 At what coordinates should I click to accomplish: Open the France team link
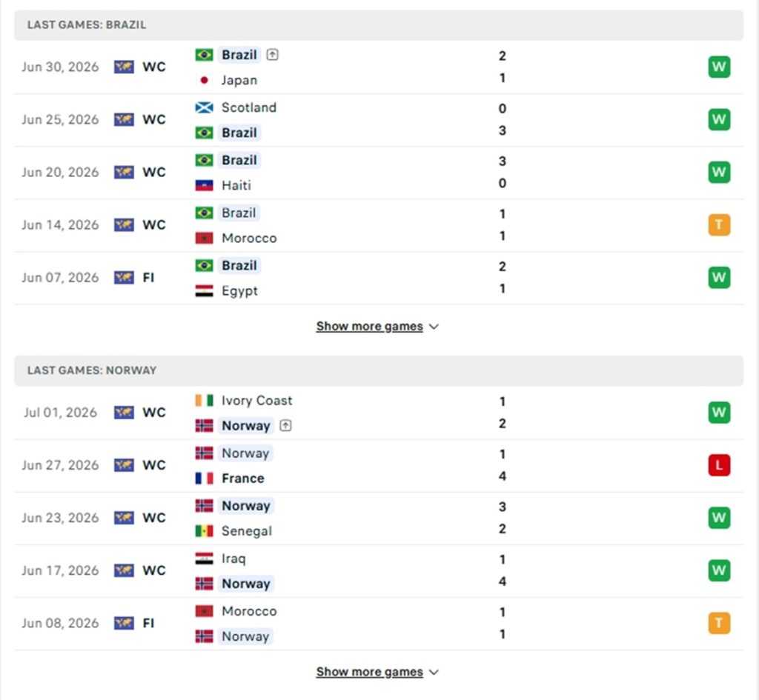coord(242,478)
